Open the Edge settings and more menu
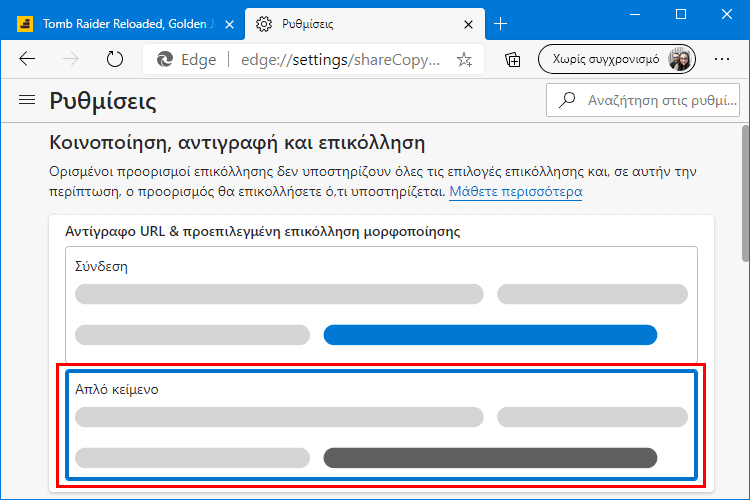 pyautogui.click(x=722, y=59)
